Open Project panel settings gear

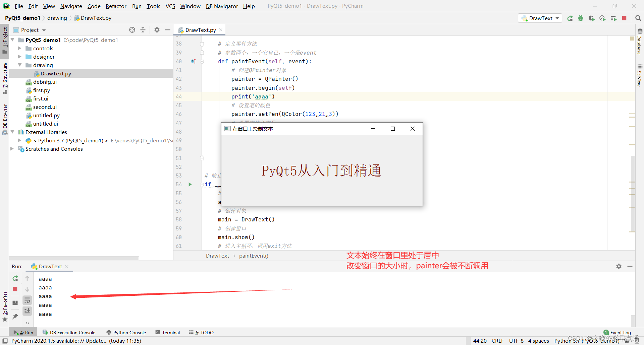coord(157,30)
